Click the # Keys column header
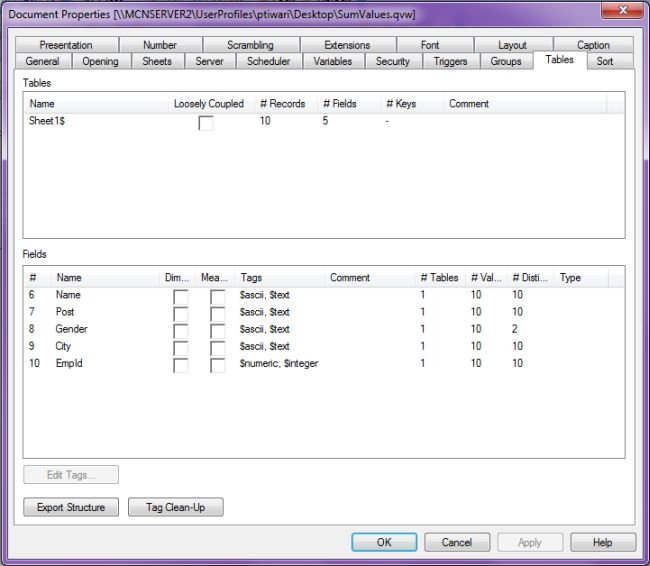The height and width of the screenshot is (566, 650). [412, 104]
